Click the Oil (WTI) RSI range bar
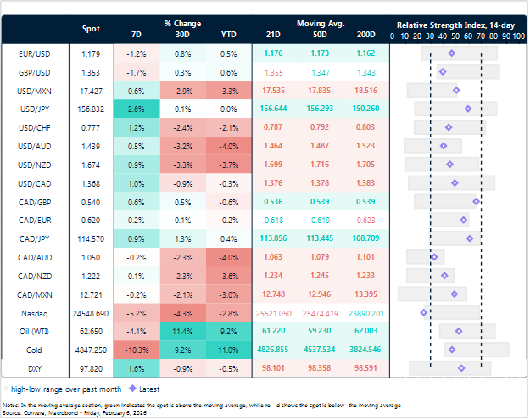 467,332
